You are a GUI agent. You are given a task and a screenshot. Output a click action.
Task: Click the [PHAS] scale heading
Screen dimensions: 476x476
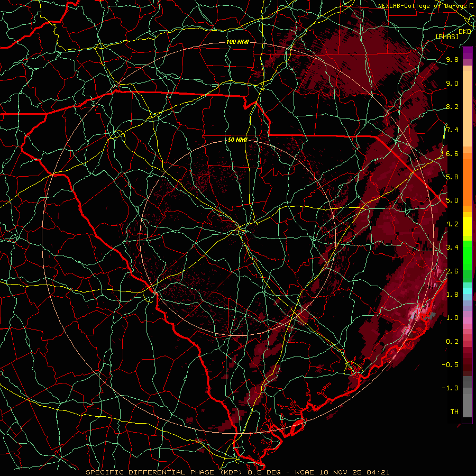(x=447, y=37)
